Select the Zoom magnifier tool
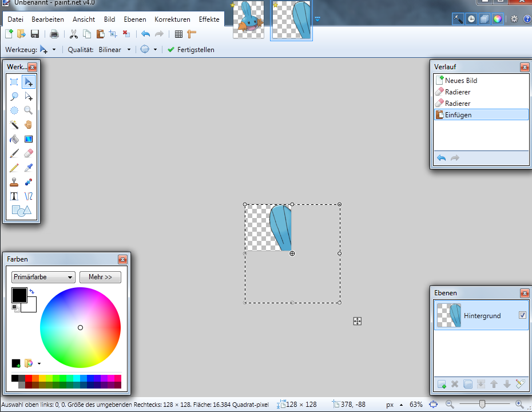This screenshot has height=412, width=532. [29, 110]
